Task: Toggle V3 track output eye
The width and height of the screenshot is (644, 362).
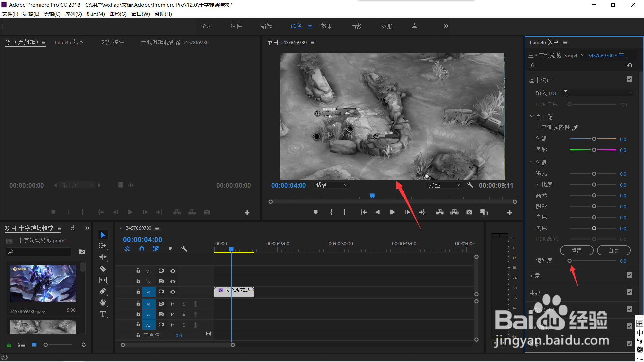Action: [173, 271]
